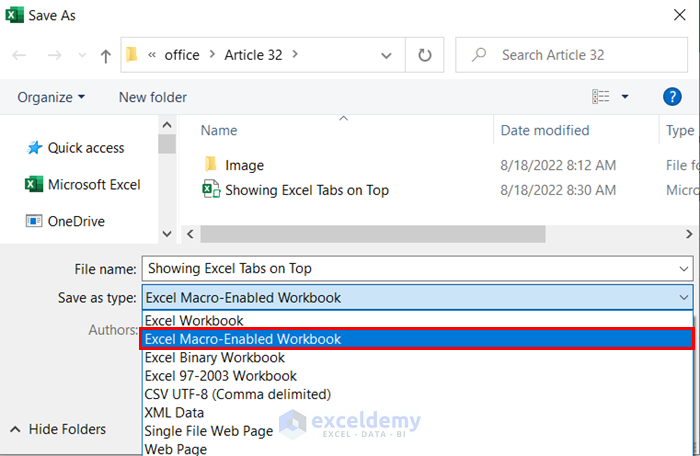
Task: Click navigation pane scroll up arrow
Action: pos(167,125)
